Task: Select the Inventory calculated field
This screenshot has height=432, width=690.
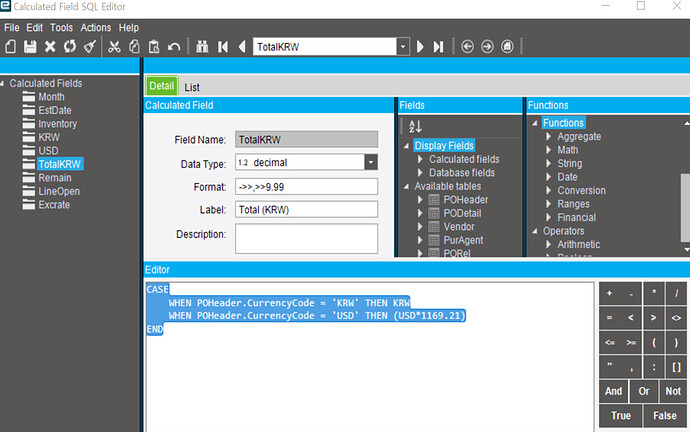Action: coord(57,124)
